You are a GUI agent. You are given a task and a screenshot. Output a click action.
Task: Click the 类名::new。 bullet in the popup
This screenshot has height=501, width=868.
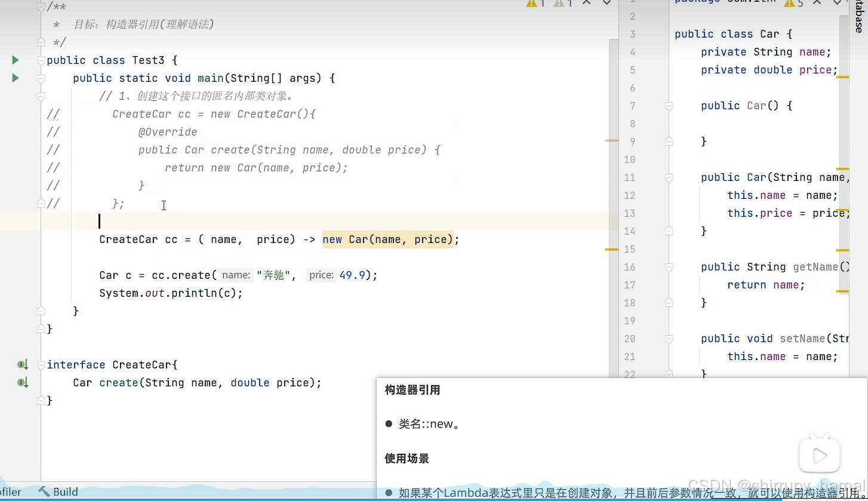click(x=429, y=424)
